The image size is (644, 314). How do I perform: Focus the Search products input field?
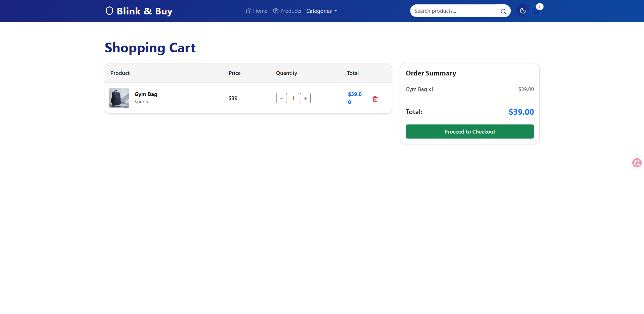click(454, 11)
